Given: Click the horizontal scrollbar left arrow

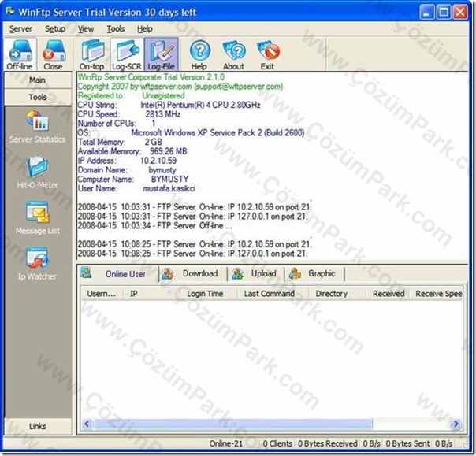Looking at the screenshot, I should (x=87, y=424).
